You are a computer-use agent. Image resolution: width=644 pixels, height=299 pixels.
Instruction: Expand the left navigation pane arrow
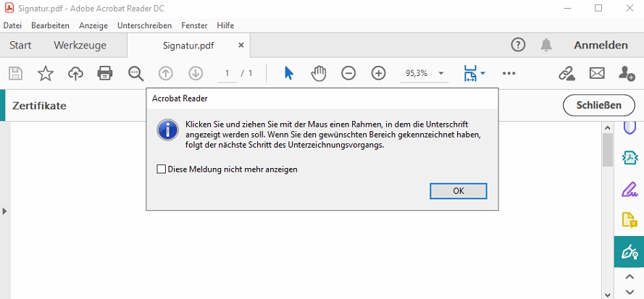[x=4, y=211]
